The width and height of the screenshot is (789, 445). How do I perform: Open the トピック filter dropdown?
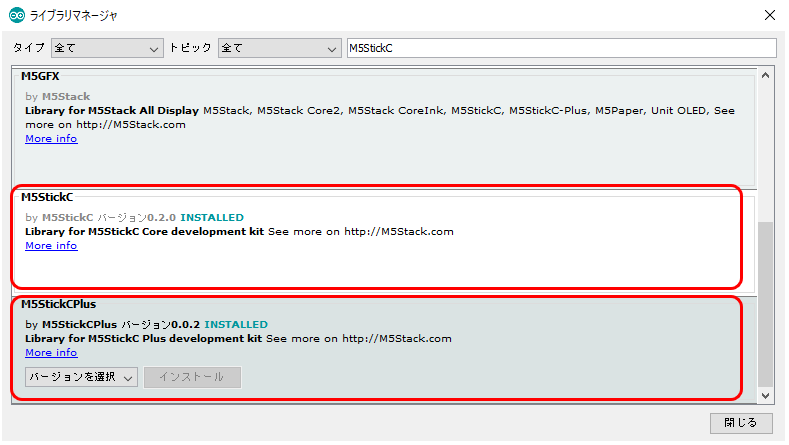pos(279,48)
